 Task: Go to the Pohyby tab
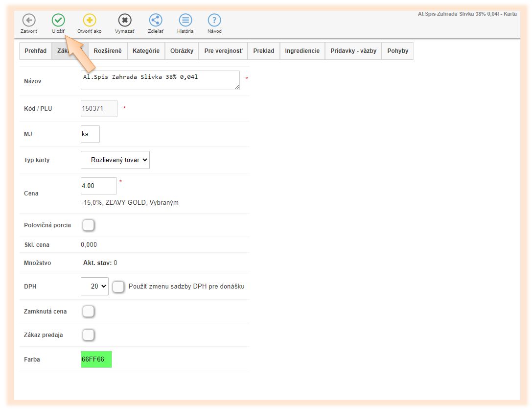397,51
